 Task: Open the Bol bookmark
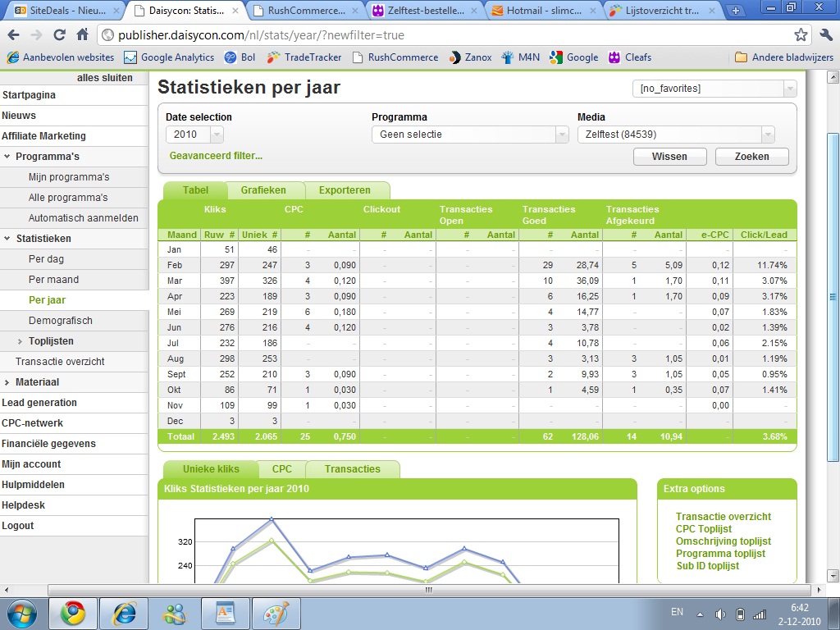click(x=240, y=57)
